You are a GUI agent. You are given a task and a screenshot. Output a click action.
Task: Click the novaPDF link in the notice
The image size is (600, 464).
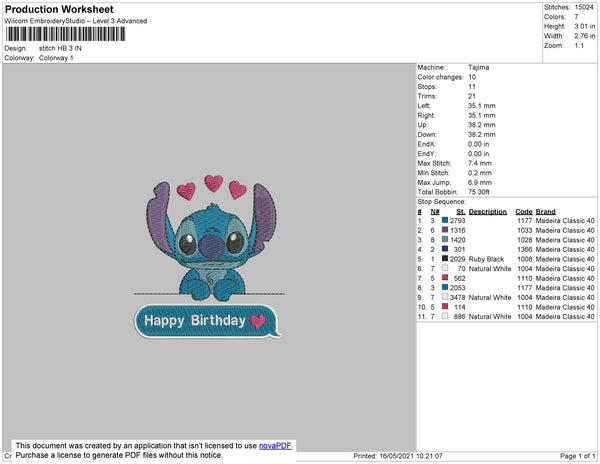[x=277, y=446]
